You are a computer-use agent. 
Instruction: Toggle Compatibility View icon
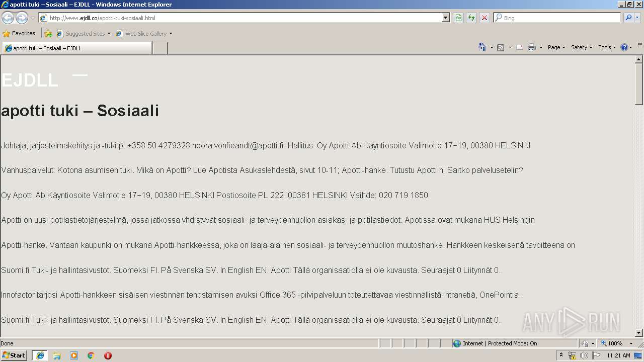[x=458, y=18]
